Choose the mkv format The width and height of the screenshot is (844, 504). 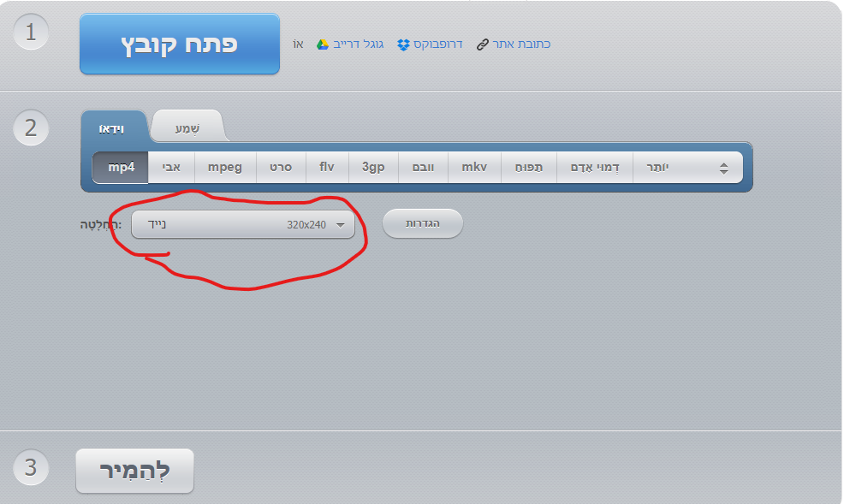(x=474, y=167)
